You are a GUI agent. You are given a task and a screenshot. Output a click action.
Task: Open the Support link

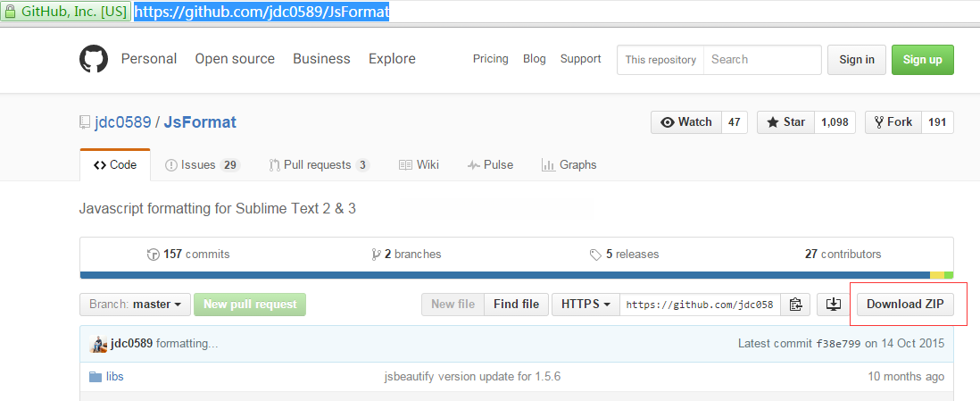point(581,59)
